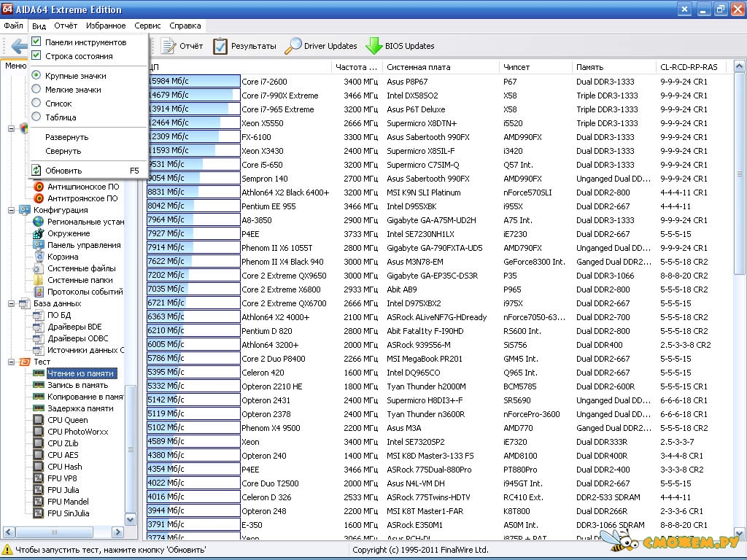747x560 pixels.
Task: Switch view to Список
Action: coord(36,103)
